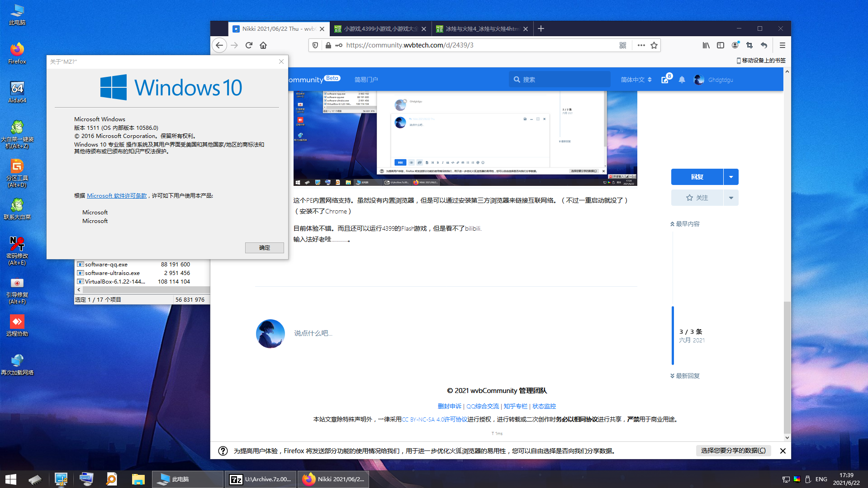Image resolution: width=868 pixels, height=488 pixels.
Task: Bookmark this page with the star icon
Action: pyautogui.click(x=654, y=45)
